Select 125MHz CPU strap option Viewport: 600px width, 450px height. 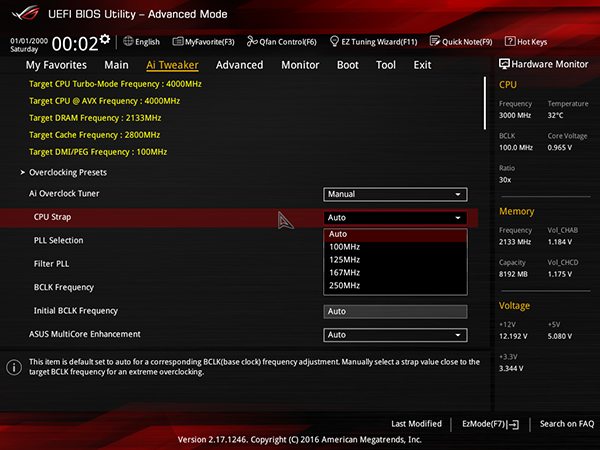pyautogui.click(x=395, y=260)
